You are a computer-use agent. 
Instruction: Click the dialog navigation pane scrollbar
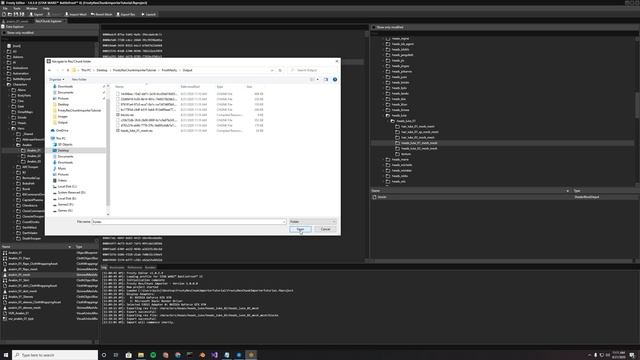click(108, 151)
